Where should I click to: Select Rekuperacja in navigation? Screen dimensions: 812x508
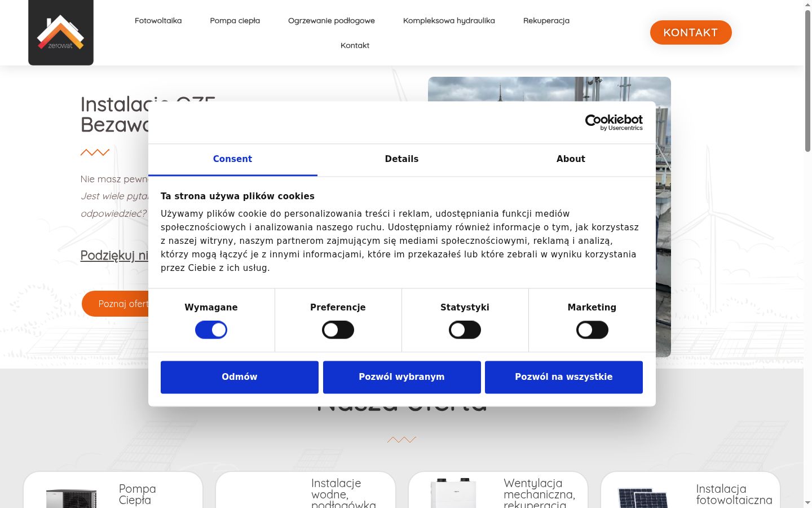[546, 20]
